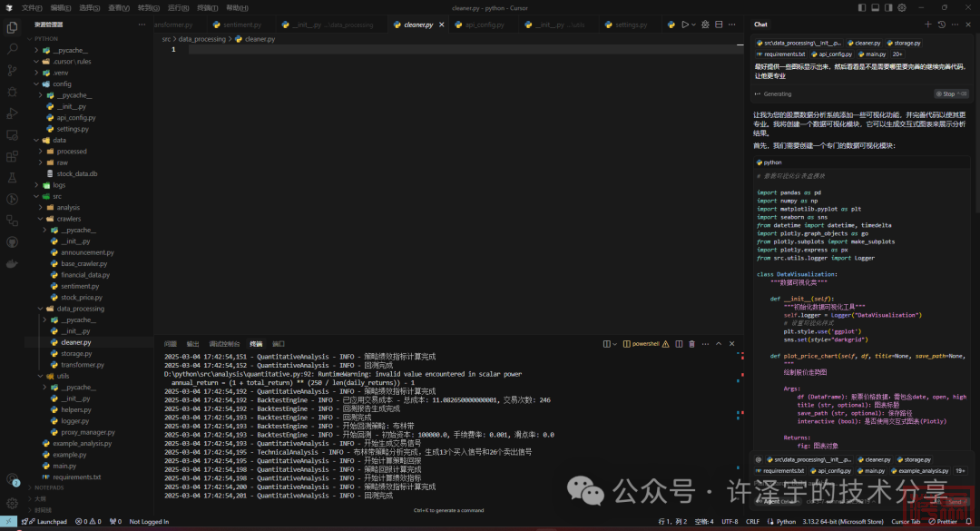980x531 pixels.
Task: Expand the logs folder
Action: (x=37, y=185)
